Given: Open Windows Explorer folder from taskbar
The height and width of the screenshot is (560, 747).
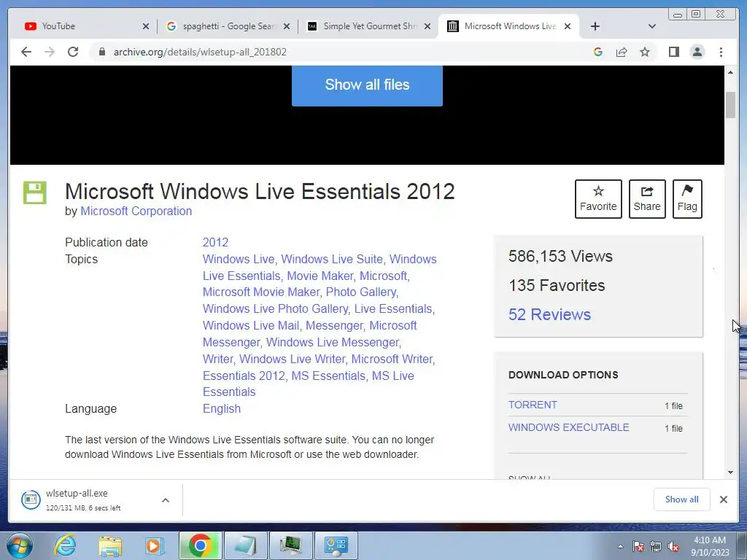Looking at the screenshot, I should click(x=110, y=545).
